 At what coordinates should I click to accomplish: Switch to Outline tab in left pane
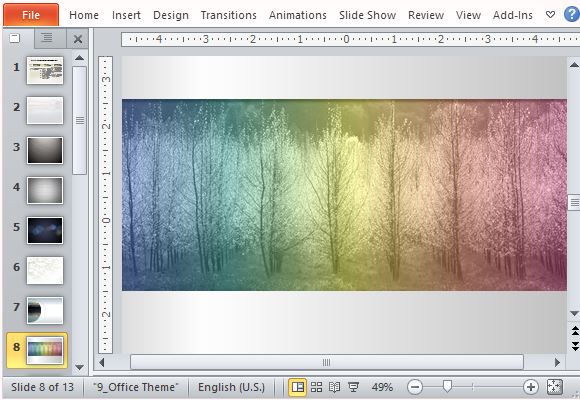click(47, 38)
